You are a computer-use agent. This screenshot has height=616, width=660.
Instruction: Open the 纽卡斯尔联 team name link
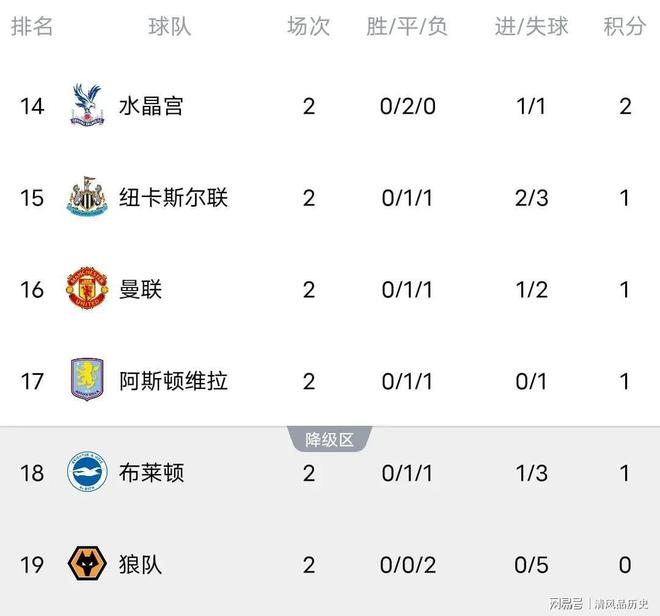point(173,197)
